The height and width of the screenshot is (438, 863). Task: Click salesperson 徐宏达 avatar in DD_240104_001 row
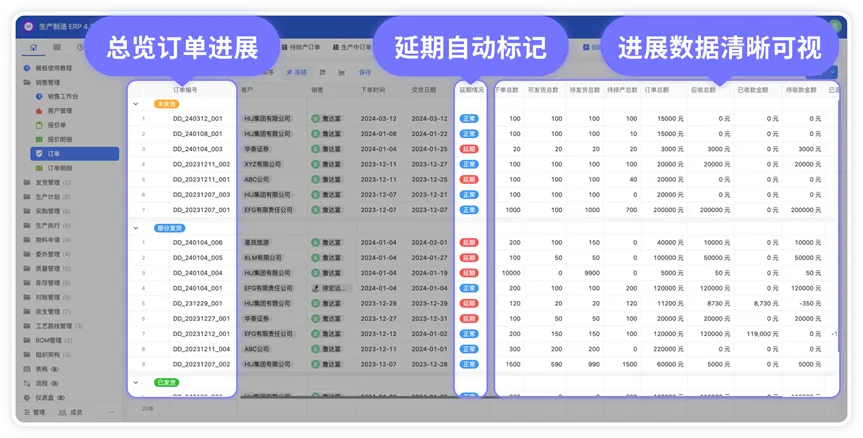coord(316,288)
